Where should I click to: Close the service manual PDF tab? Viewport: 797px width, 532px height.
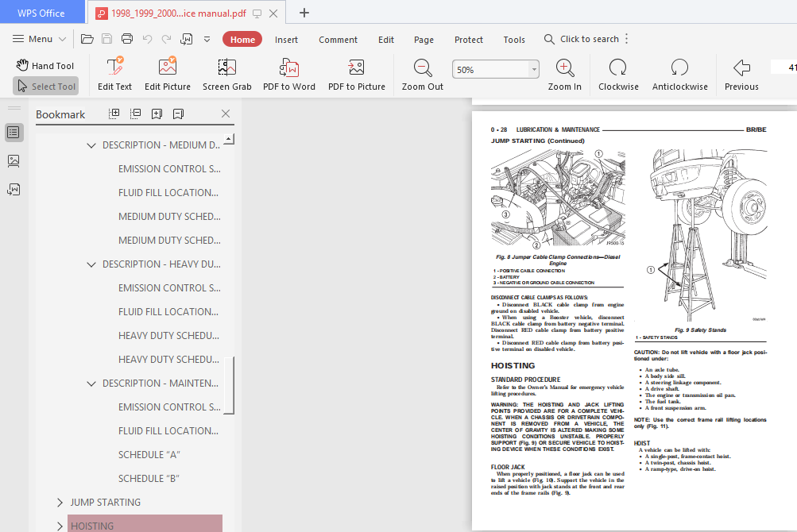[x=273, y=13]
